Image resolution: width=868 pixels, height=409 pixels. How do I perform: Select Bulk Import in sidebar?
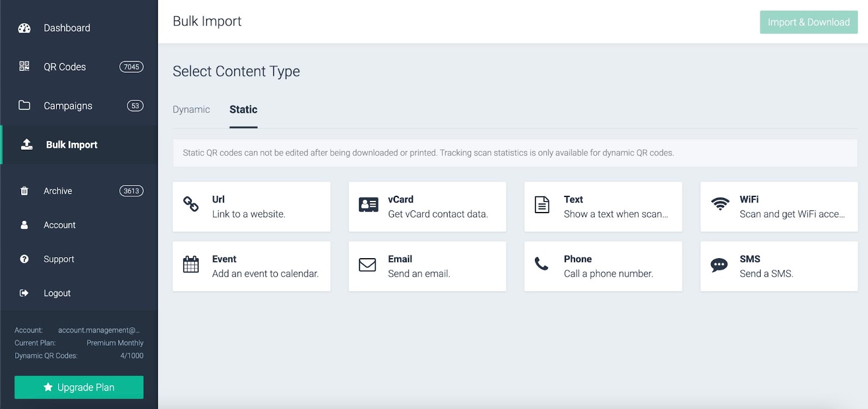(79, 145)
